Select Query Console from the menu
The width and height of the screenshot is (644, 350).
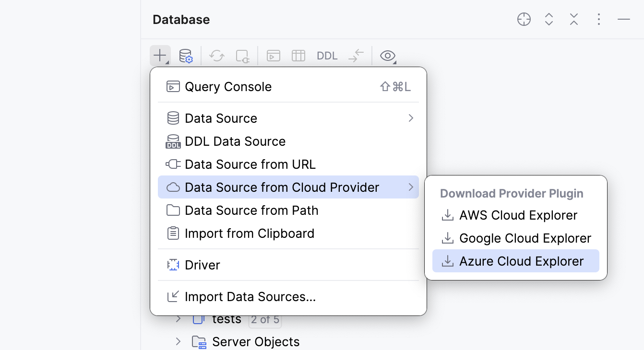tap(228, 86)
